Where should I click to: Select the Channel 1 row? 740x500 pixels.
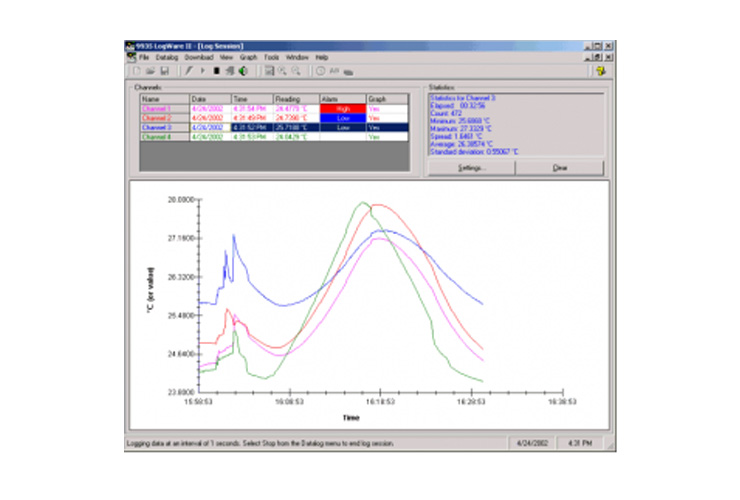tap(158, 108)
